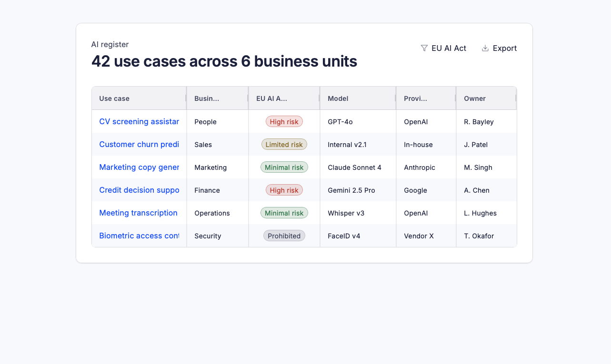Screen dimensions: 611x364
Task: Open Meeting transcription use case
Action: point(139,213)
